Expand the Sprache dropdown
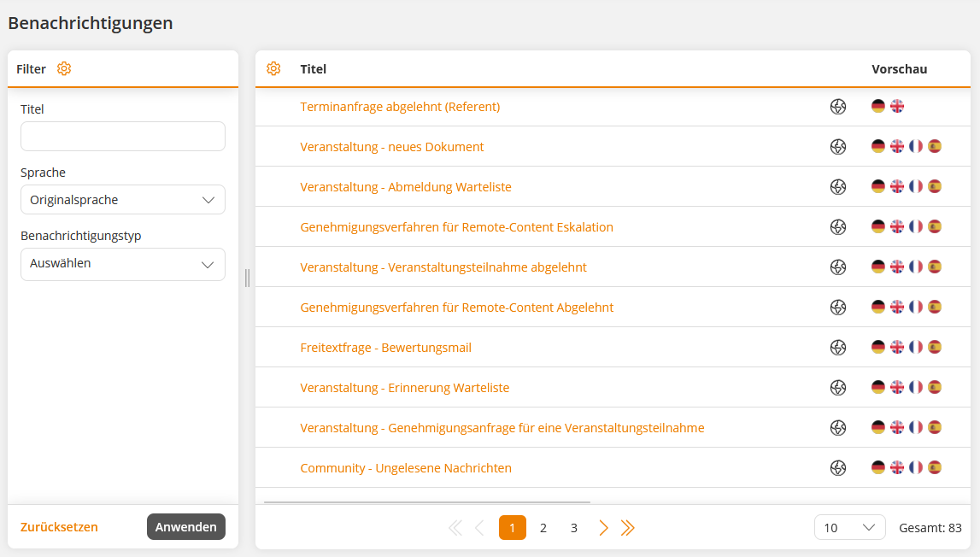The width and height of the screenshot is (980, 557). pos(123,200)
